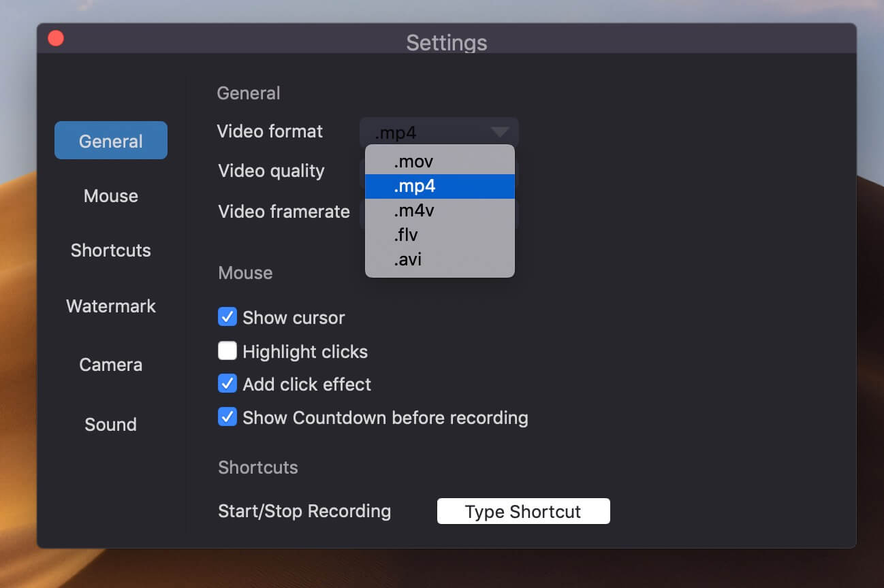Disable the Add click effect checkbox
Viewport: 884px width, 588px height.
click(227, 384)
